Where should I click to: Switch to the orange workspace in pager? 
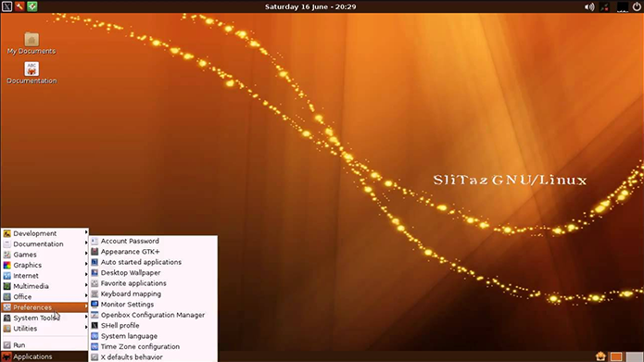click(x=616, y=356)
